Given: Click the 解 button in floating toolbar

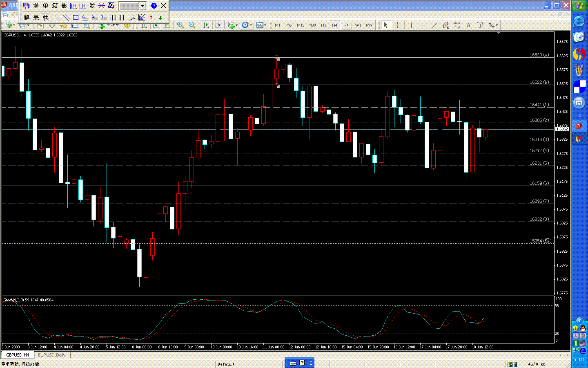Looking at the screenshot, I should point(27,18).
